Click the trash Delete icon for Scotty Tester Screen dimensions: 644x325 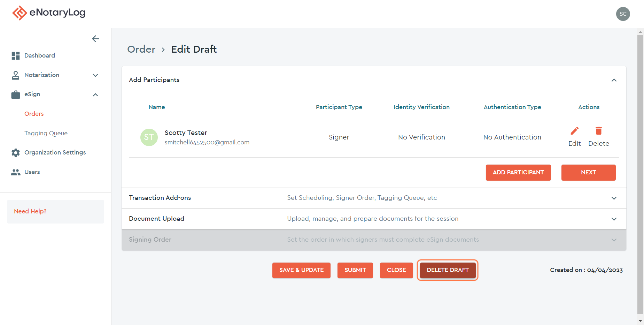tap(599, 131)
